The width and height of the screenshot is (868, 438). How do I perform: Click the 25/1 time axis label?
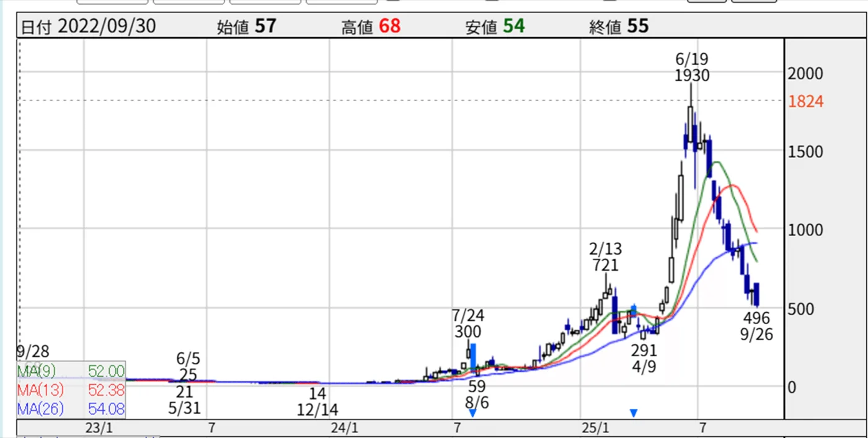596,428
